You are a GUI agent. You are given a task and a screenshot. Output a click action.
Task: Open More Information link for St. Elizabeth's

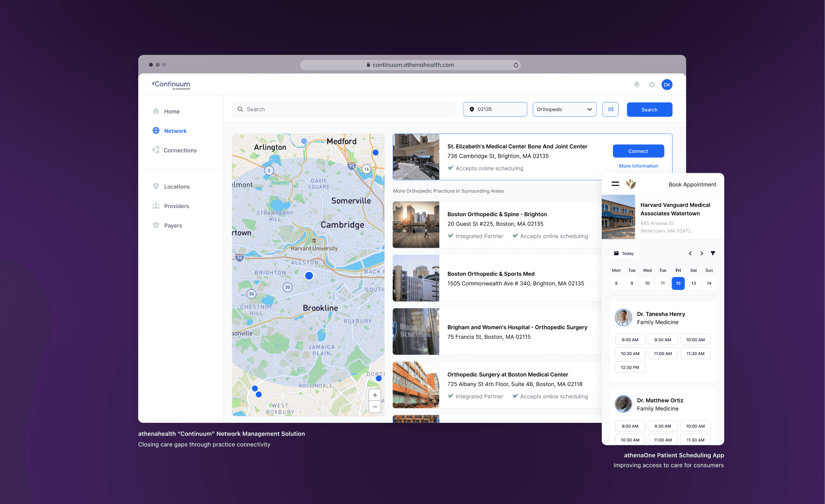[x=639, y=166]
